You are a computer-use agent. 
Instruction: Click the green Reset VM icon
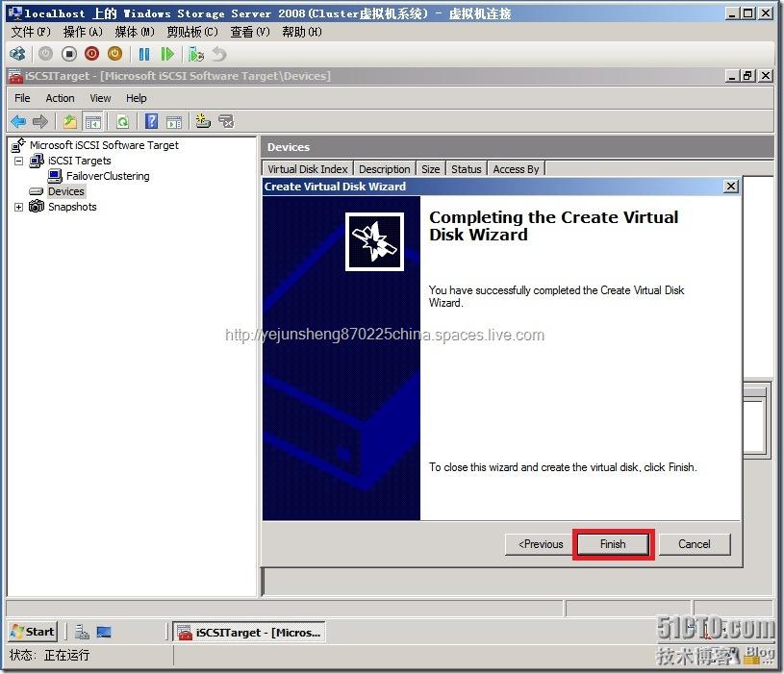[x=167, y=54]
